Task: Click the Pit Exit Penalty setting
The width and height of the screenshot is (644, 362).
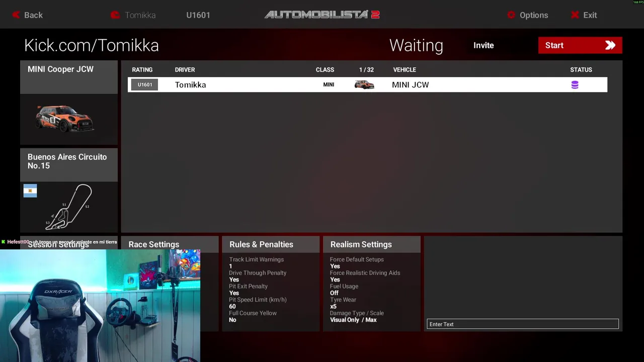Action: pos(249,286)
